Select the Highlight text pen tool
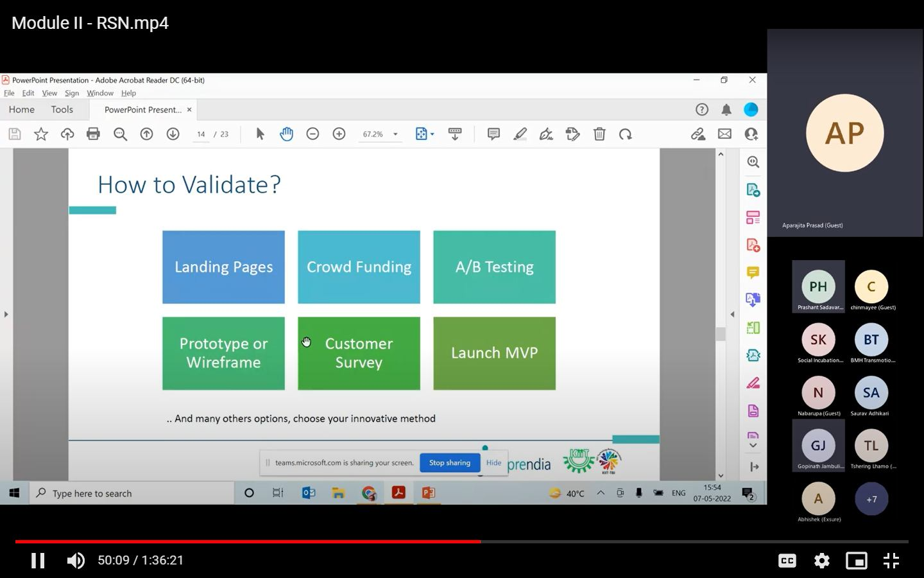The width and height of the screenshot is (924, 578). (520, 134)
